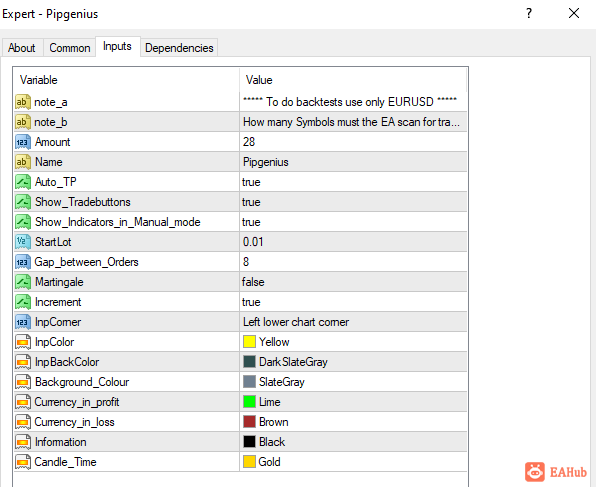Select the Show_Tradebuttons variable name

82,202
